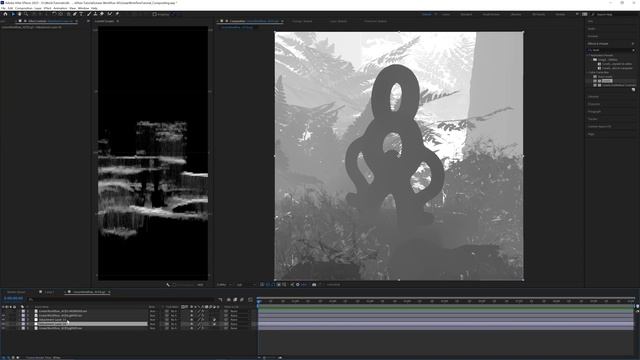Select the Roto Brush tool
This screenshot has width=640, height=360.
pyautogui.click(x=110, y=14)
